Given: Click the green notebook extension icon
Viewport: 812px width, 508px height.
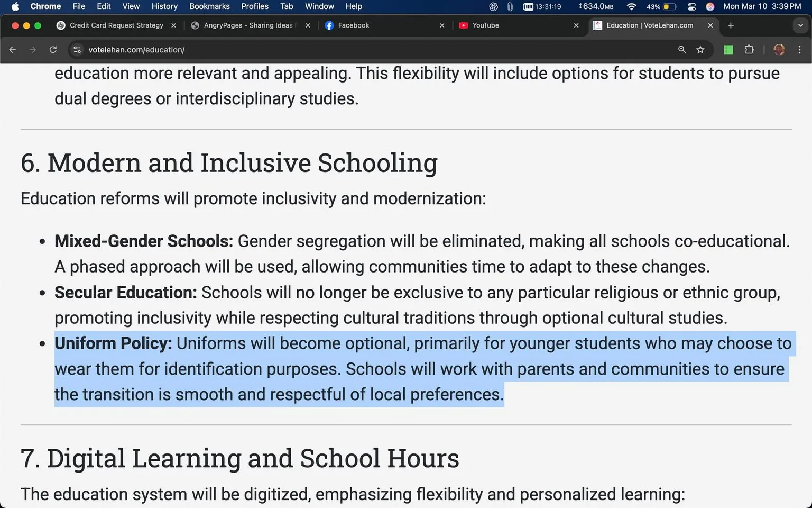Looking at the screenshot, I should [x=728, y=50].
